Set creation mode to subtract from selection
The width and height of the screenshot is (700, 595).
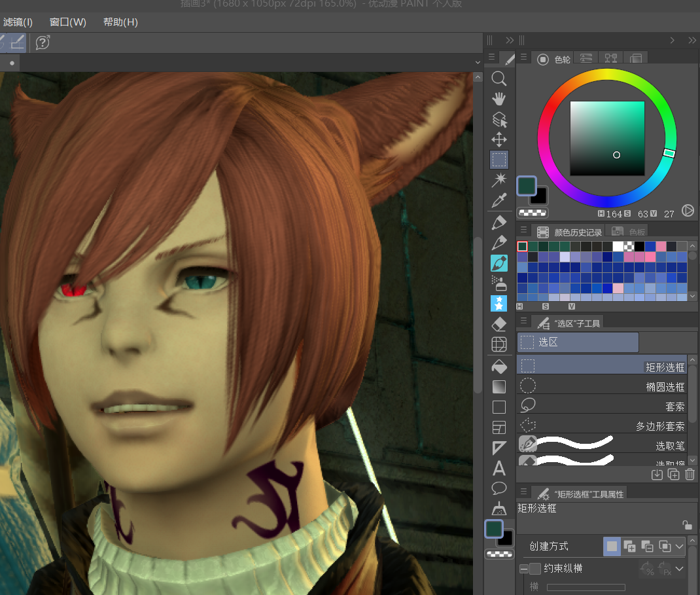[x=647, y=547]
